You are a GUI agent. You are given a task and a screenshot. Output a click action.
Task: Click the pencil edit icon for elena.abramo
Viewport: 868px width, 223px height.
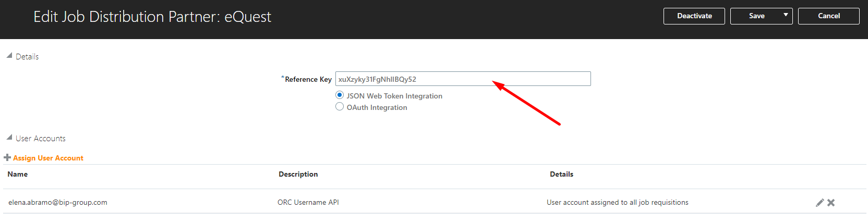tap(819, 203)
